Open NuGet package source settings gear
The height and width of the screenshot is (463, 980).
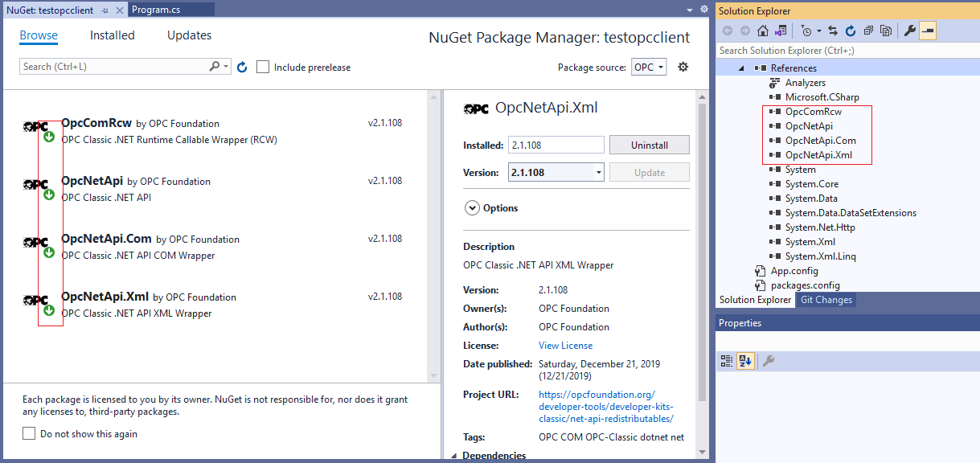tap(682, 67)
